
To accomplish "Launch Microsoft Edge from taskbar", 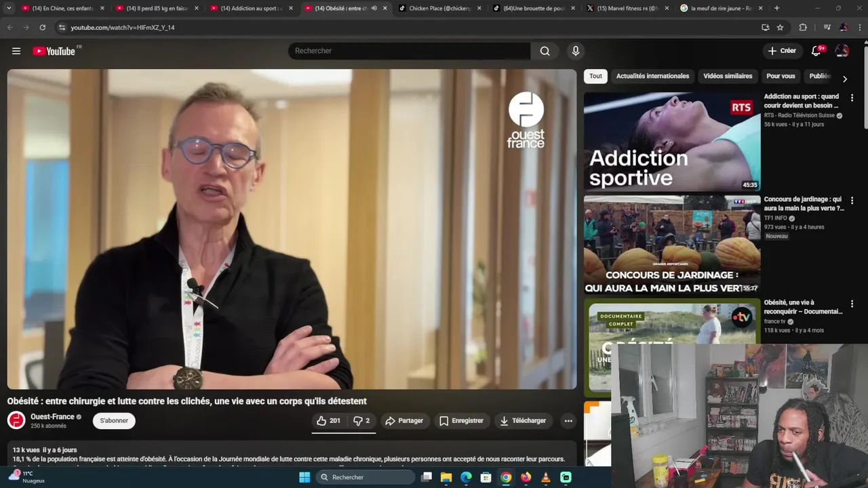I will point(466,477).
